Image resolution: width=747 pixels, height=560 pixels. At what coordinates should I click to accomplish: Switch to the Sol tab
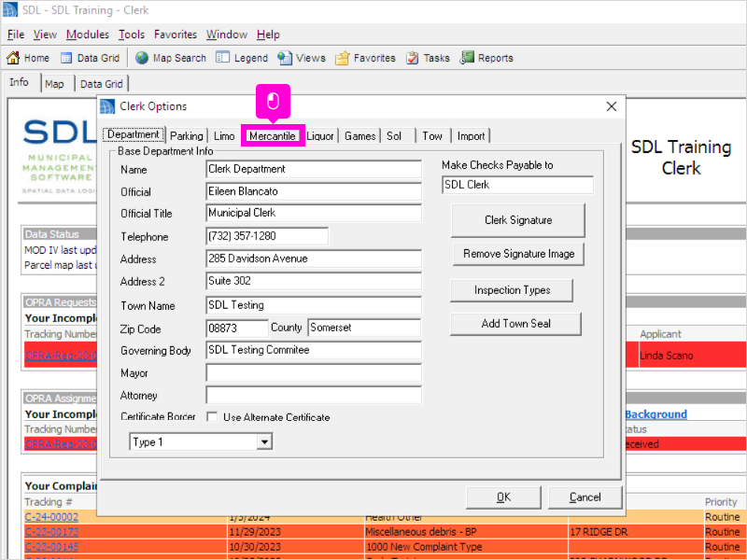394,136
